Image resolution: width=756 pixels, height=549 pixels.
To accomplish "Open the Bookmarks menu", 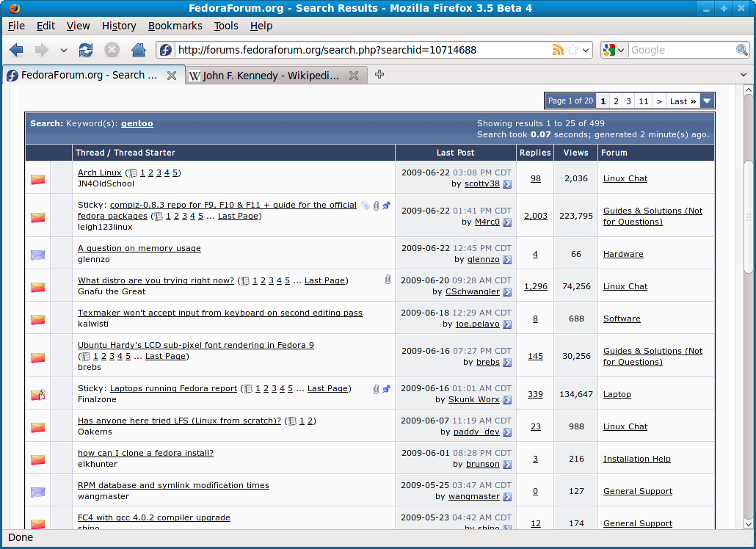I will click(x=175, y=26).
